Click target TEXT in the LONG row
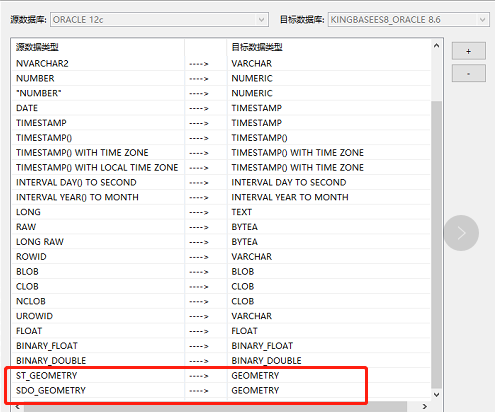This screenshot has height=412, width=495. pyautogui.click(x=242, y=212)
